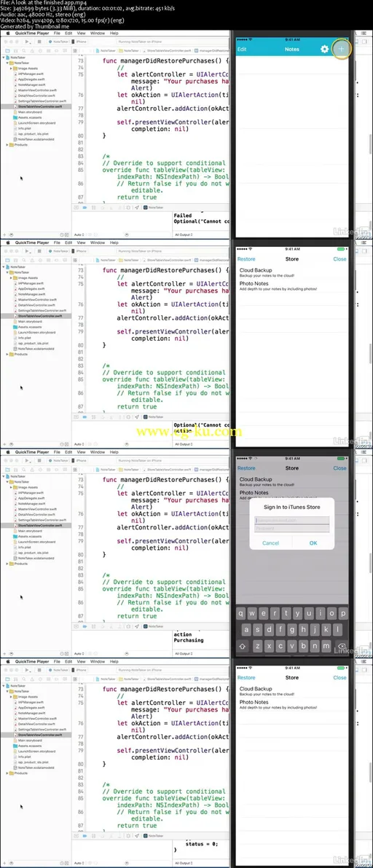Open Apple menu in the top frame

coord(8,33)
